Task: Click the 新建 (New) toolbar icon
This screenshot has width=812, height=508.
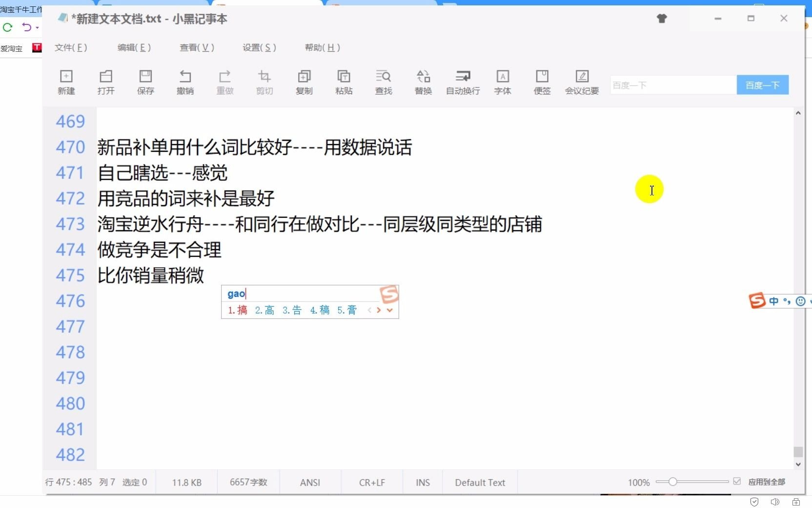Action: (66, 82)
